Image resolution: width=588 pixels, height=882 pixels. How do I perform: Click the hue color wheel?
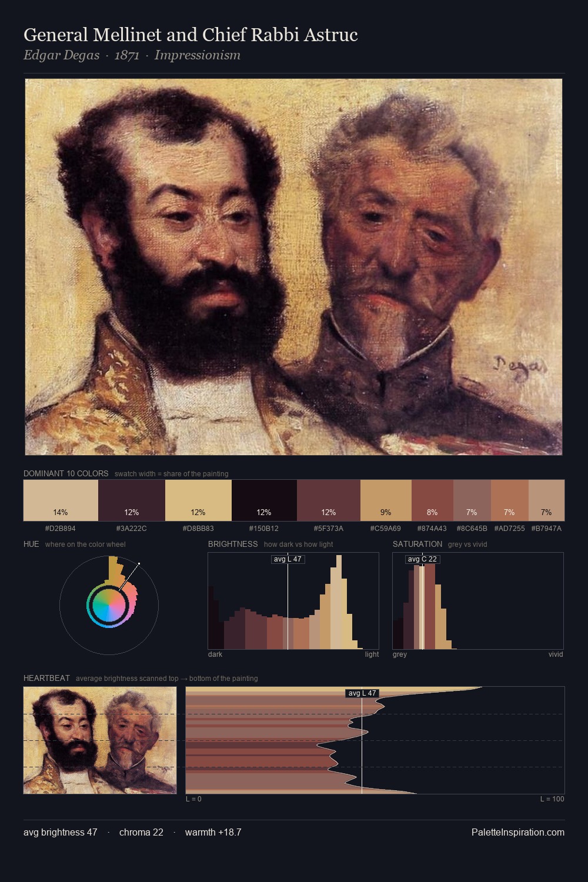coord(109,604)
